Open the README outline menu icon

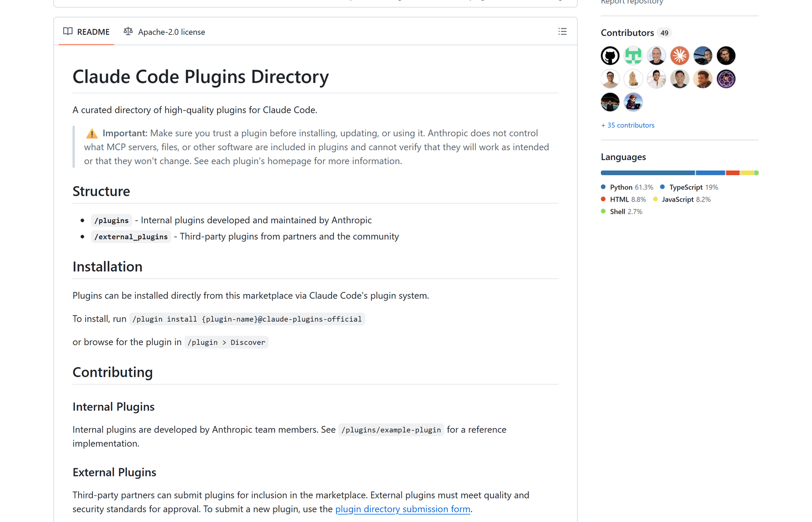562,32
